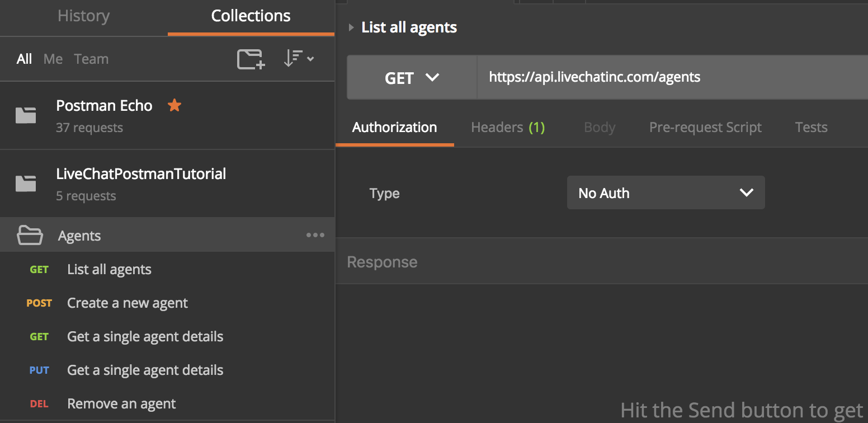Expand the List all agents description triangle
Screen dimensions: 868x423
pos(351,27)
